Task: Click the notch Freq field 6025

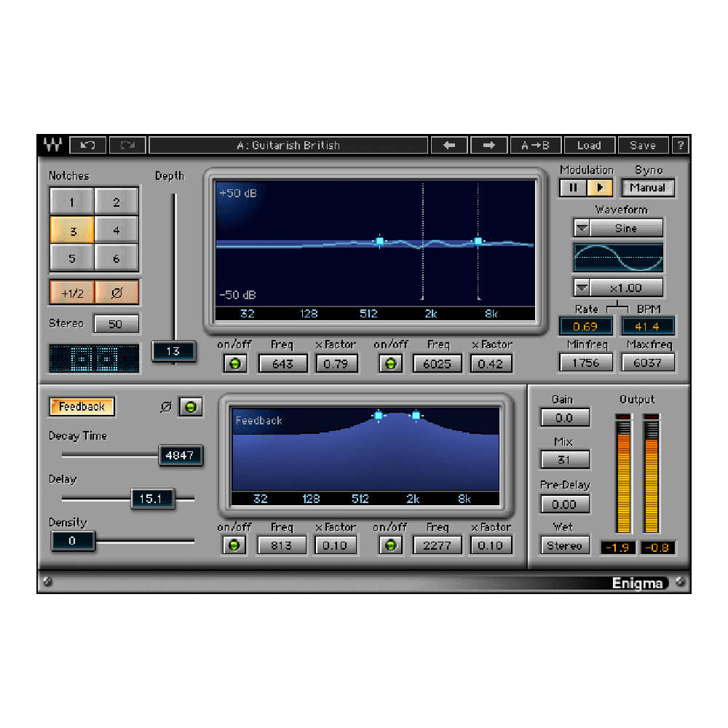Action: 438,363
